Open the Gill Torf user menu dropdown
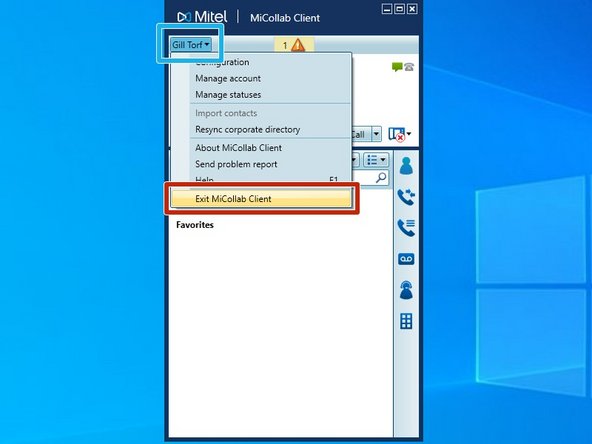Screen dimensions: 592x444 (191, 45)
